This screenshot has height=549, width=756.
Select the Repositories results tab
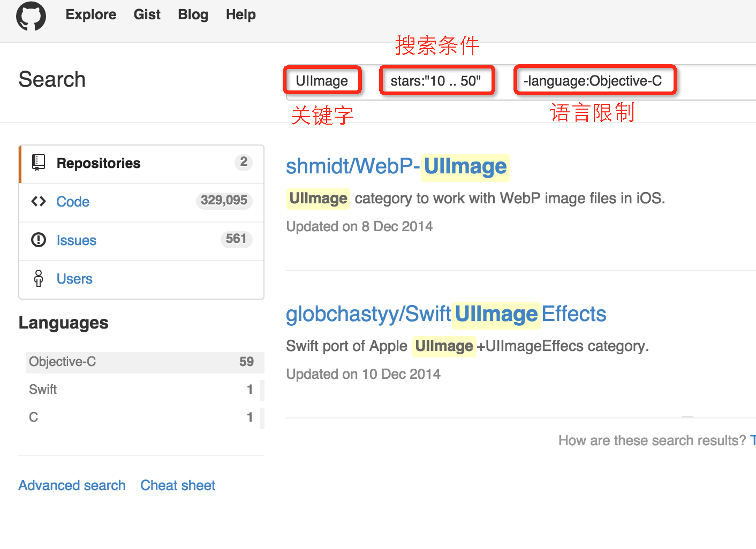(142, 164)
